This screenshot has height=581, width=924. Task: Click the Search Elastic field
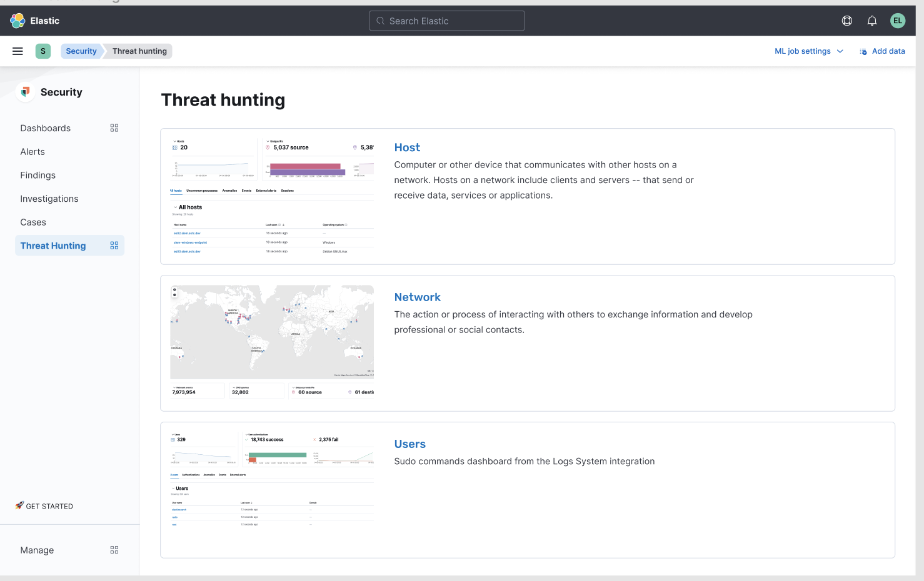click(447, 21)
